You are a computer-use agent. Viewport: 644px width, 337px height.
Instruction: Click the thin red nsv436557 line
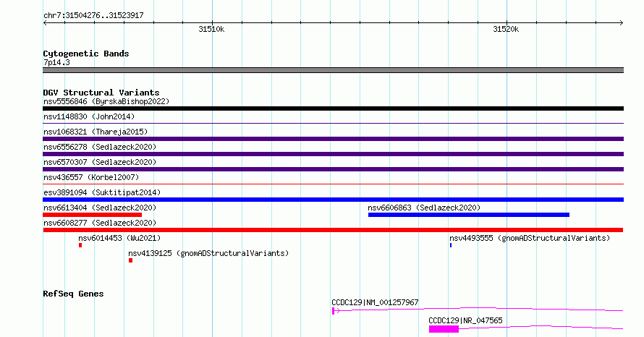(x=333, y=184)
